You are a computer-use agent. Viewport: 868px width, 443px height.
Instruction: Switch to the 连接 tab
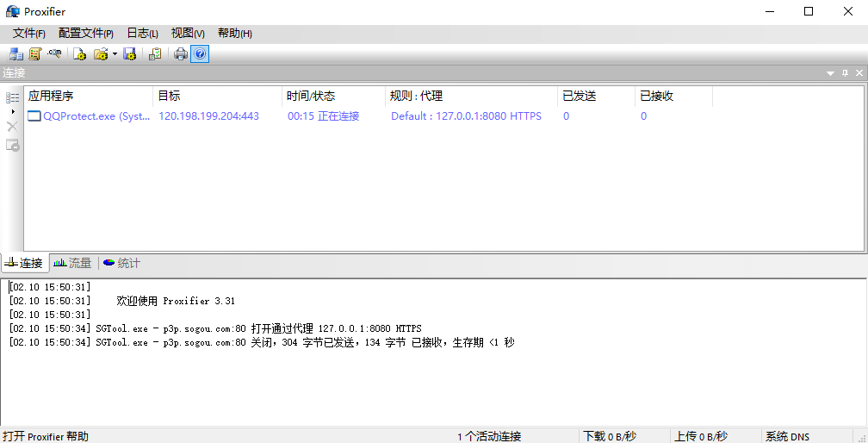pyautogui.click(x=25, y=263)
